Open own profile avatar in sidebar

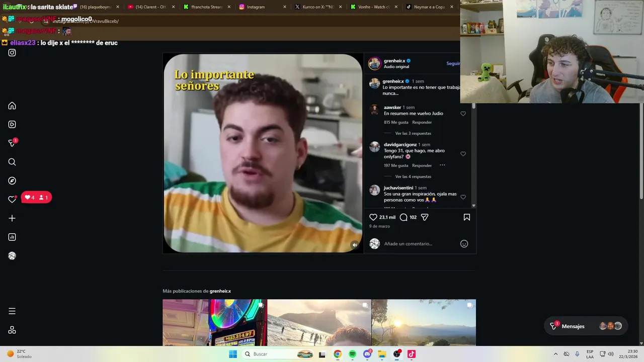coord(12,256)
